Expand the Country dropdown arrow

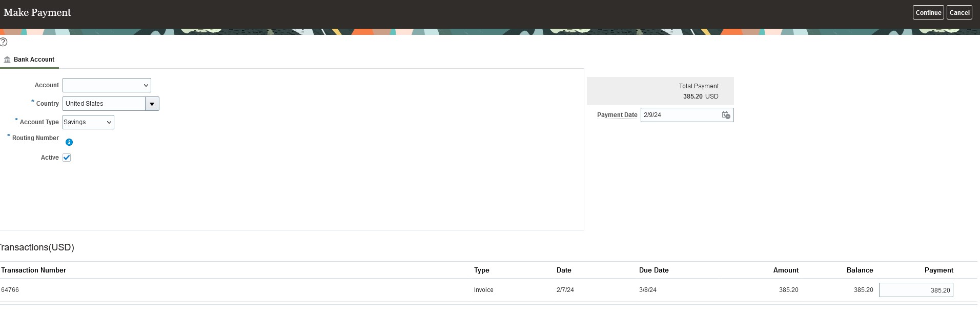(x=152, y=104)
